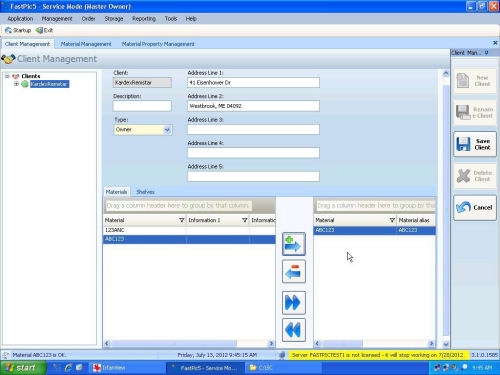Click the Description input field
This screenshot has height=375, width=500.
click(142, 106)
